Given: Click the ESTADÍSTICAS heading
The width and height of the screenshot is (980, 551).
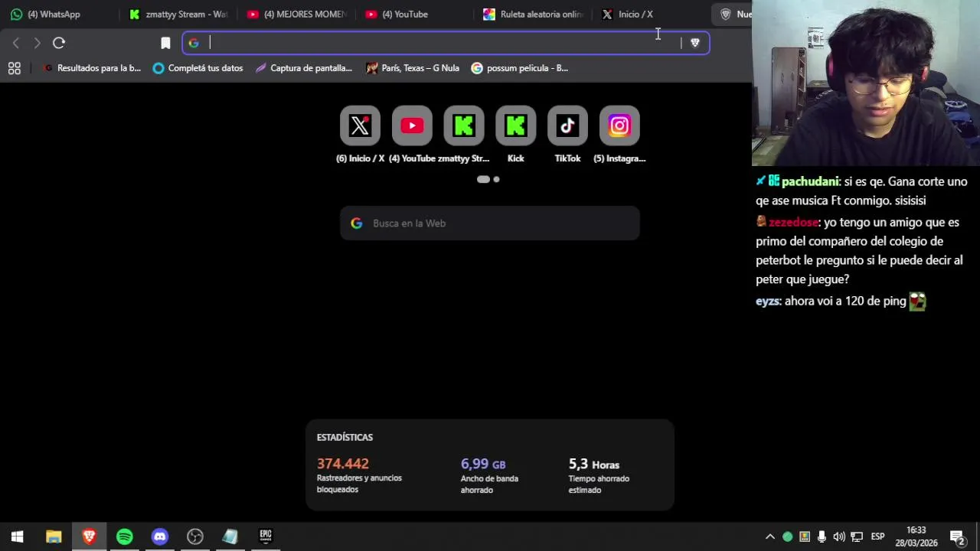Looking at the screenshot, I should (345, 437).
